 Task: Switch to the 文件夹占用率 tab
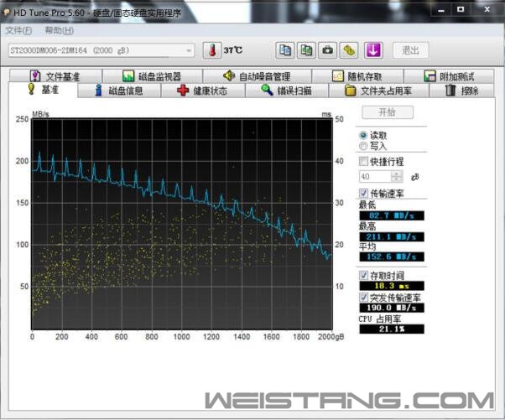[378, 91]
